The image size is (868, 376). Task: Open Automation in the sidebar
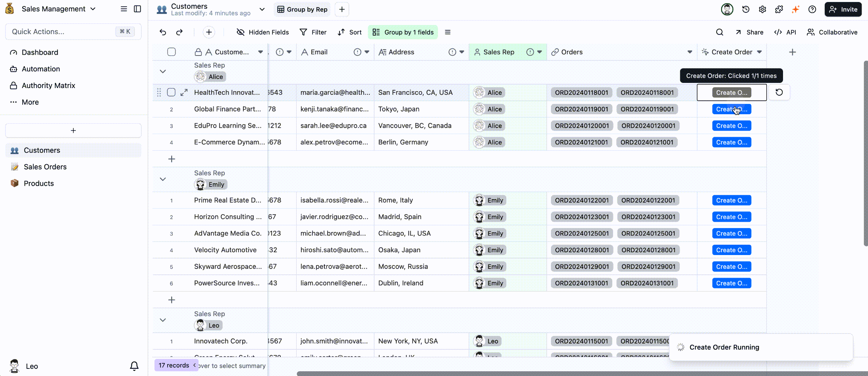click(41, 69)
